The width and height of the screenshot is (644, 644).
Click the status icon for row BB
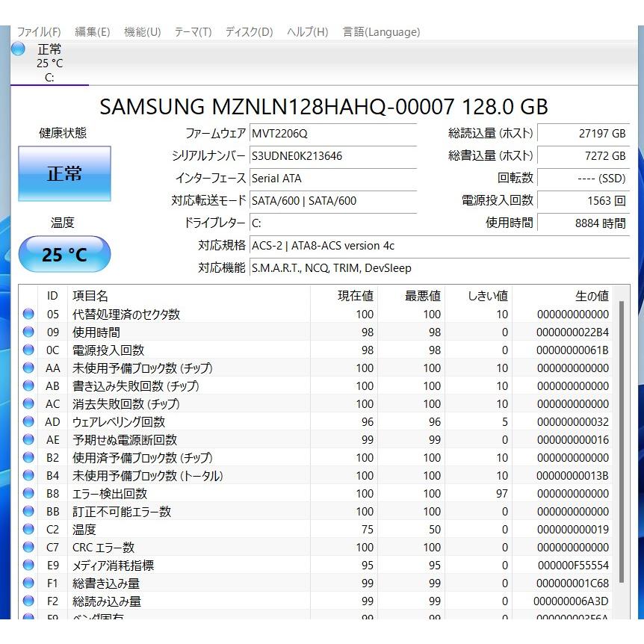[x=28, y=511]
